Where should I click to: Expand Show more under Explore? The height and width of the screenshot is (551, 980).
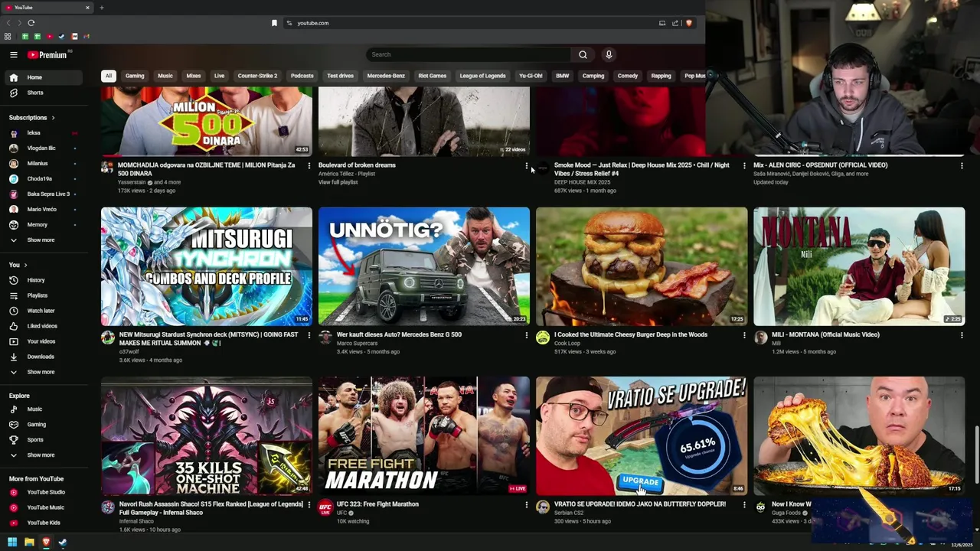[43, 455]
